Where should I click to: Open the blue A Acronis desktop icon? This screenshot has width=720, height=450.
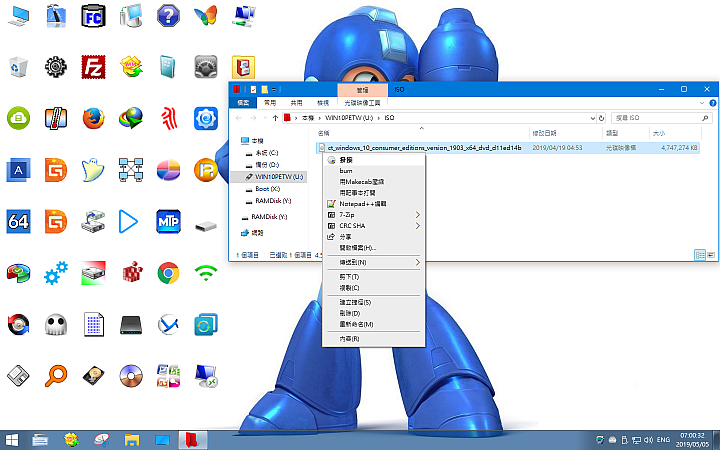coord(18,170)
